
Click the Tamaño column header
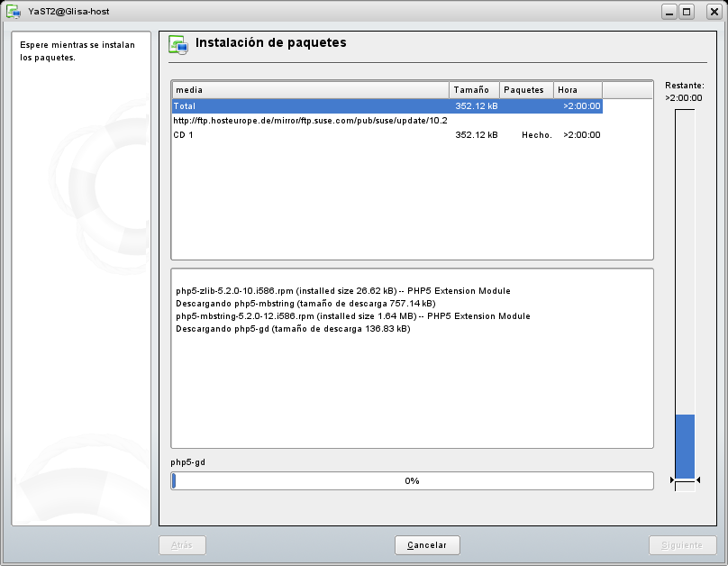474,90
